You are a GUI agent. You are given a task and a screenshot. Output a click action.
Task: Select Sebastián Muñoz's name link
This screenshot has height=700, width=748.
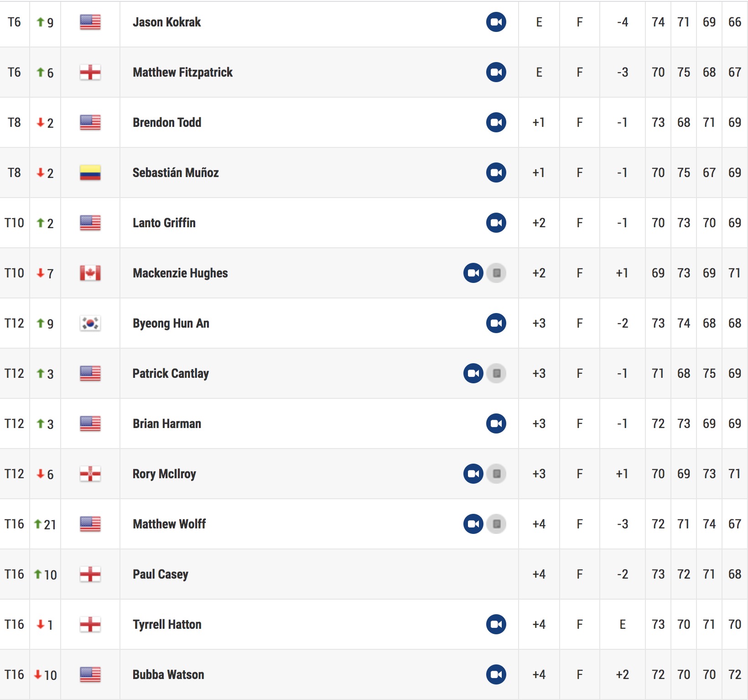pos(176,172)
